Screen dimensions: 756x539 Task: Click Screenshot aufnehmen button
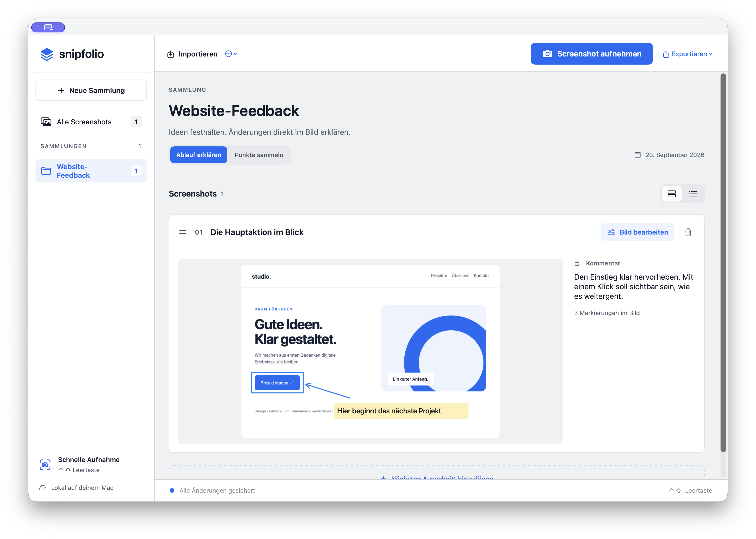[591, 54]
